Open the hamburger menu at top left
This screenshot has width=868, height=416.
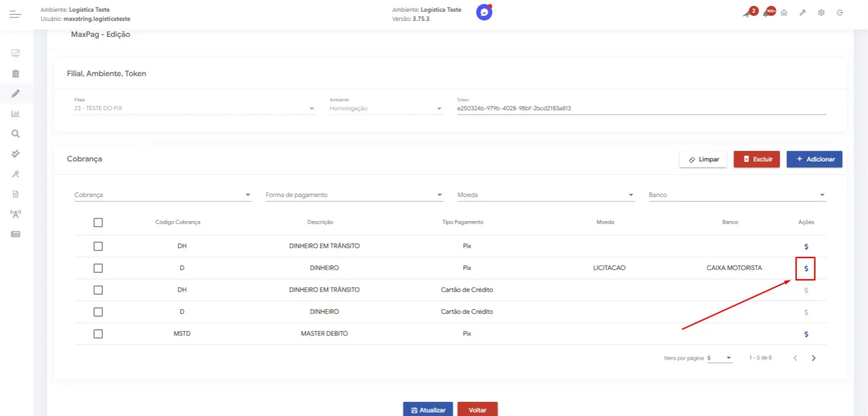[x=15, y=14]
